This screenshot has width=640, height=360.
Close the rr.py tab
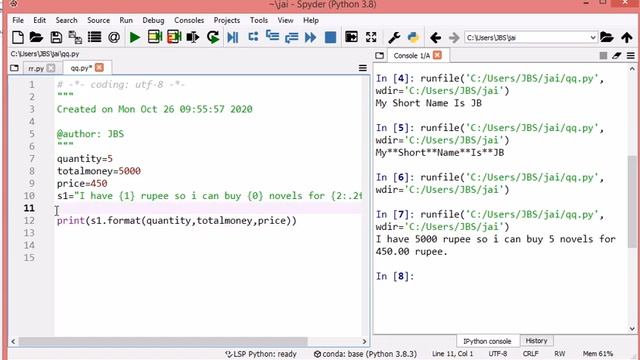coord(51,68)
